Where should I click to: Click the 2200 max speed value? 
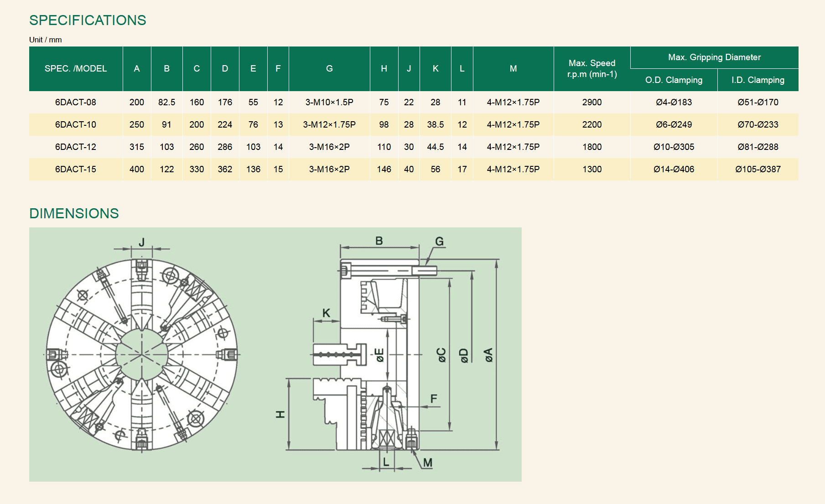coord(592,124)
